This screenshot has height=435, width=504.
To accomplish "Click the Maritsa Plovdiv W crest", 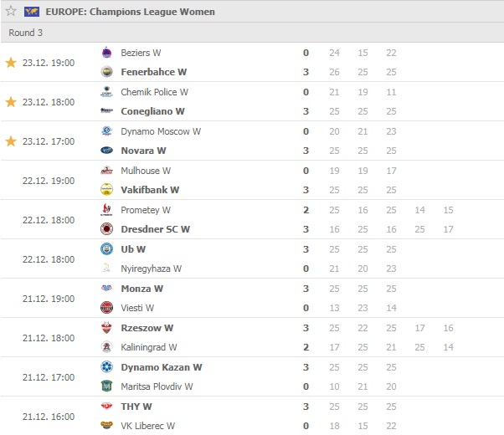I will coord(106,386).
